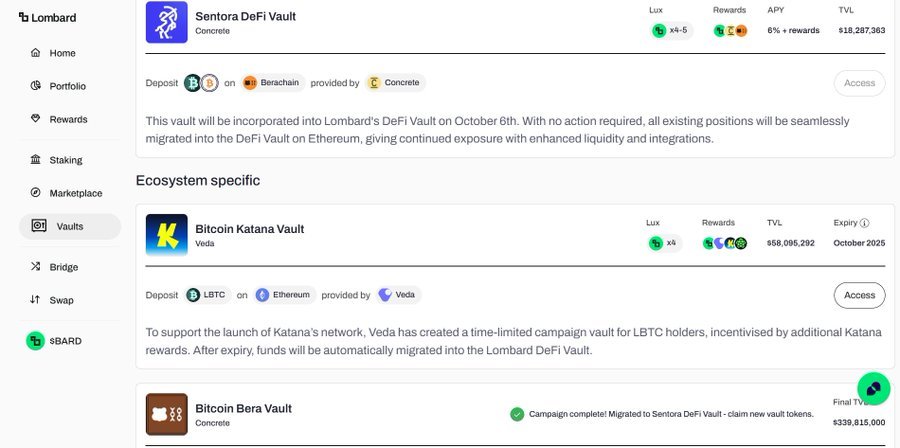The image size is (900, 448).
Task: Click the Ethereum chain badge
Action: click(284, 295)
